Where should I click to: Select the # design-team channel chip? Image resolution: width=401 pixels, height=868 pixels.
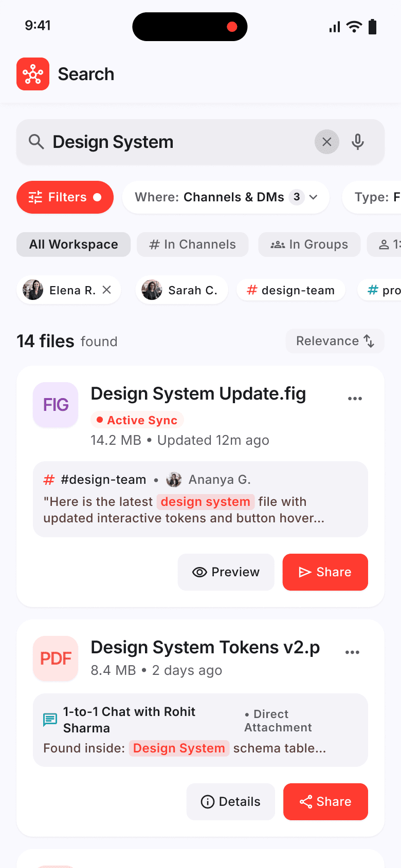(x=290, y=290)
